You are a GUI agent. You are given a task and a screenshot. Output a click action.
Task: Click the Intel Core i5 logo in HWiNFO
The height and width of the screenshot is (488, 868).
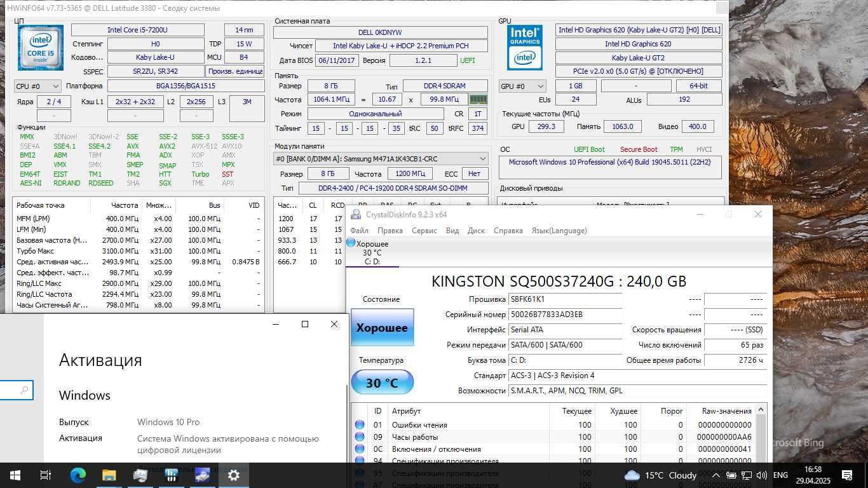point(41,48)
